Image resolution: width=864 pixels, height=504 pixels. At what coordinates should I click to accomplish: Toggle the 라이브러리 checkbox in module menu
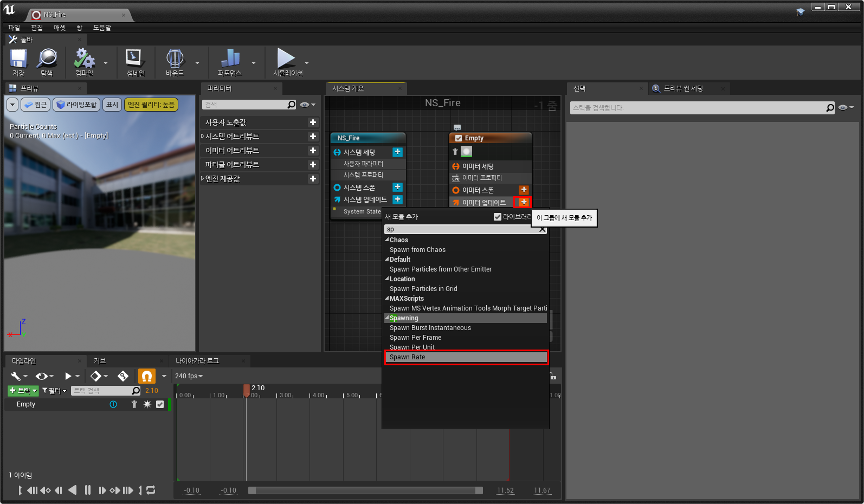tap(497, 217)
